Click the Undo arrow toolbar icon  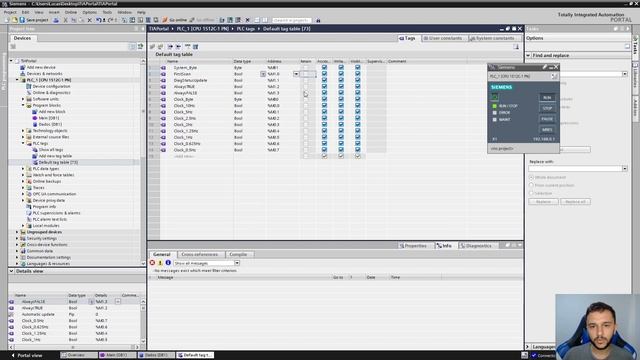coord(98,20)
